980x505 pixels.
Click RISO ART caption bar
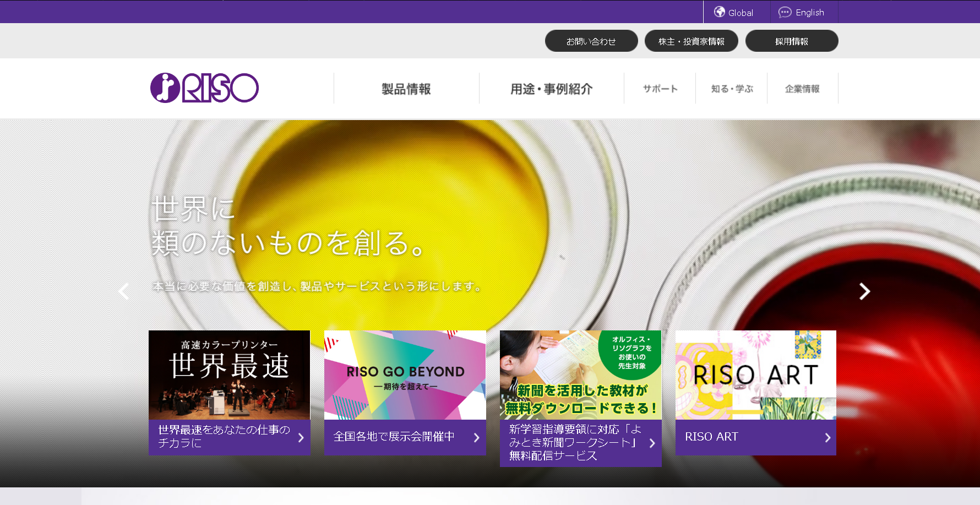tap(756, 437)
